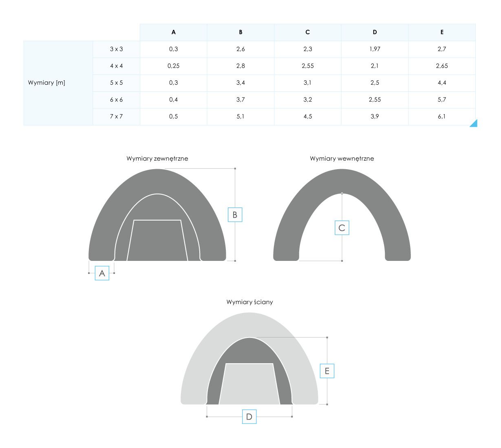
Task: Click the 'Wymiary ściany' diagram title
Action: tap(249, 302)
